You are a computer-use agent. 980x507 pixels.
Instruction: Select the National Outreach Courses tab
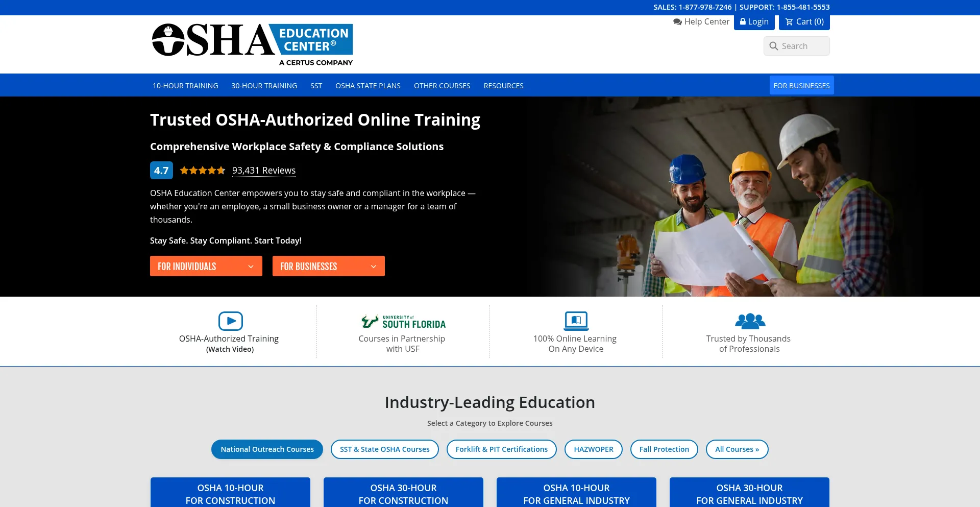tap(267, 449)
